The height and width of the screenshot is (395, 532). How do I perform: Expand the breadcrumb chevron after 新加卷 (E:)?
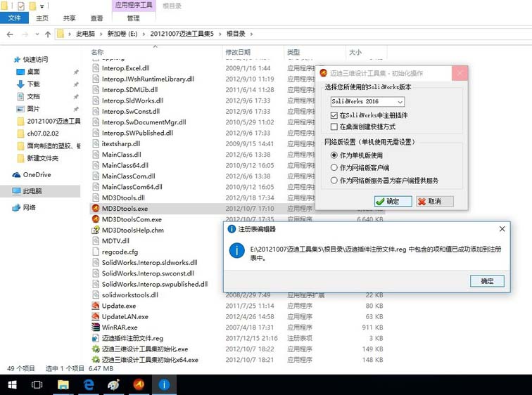144,34
